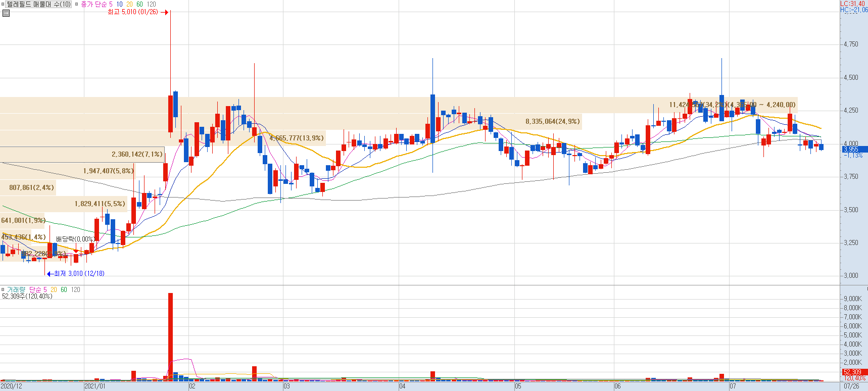Click square marker beside 텔레필드 매물대 label
The image size is (868, 391).
click(3, 4)
